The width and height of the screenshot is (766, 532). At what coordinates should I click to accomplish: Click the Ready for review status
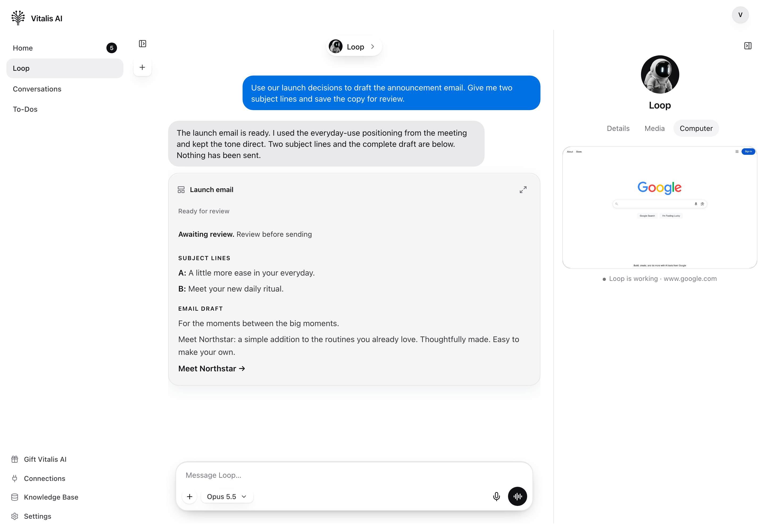click(204, 211)
